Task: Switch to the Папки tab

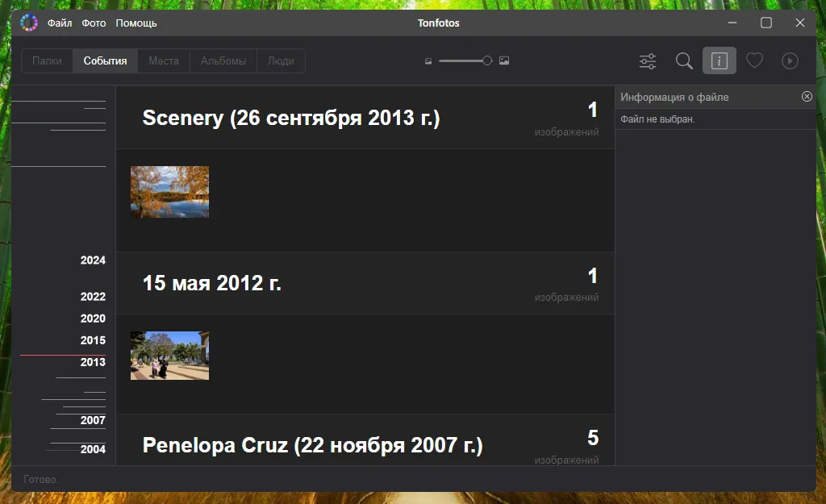Action: point(47,61)
